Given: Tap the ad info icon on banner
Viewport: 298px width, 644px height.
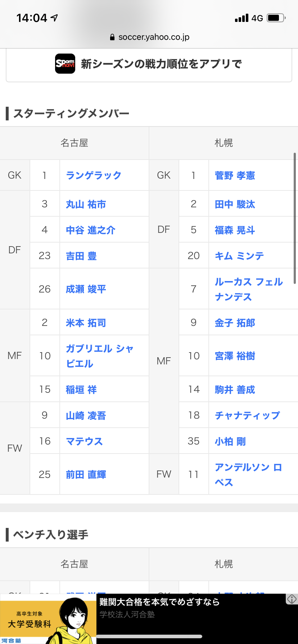Looking at the screenshot, I should (x=292, y=599).
